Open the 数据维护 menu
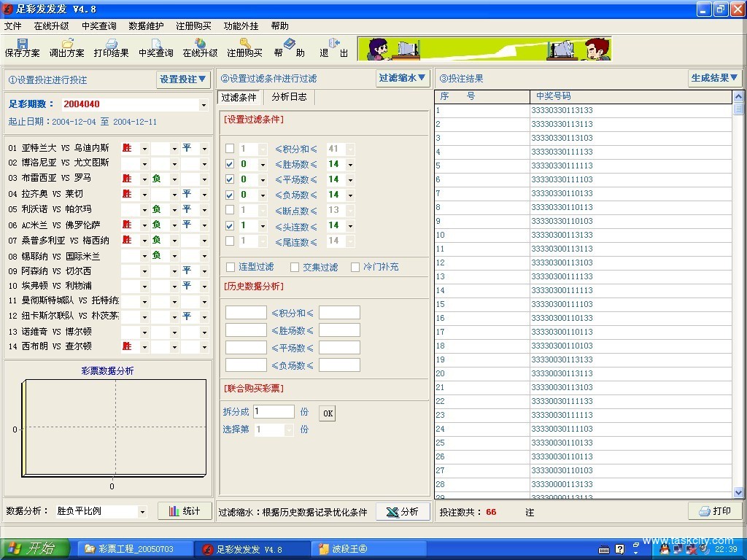The width and height of the screenshot is (747, 560). point(146,26)
